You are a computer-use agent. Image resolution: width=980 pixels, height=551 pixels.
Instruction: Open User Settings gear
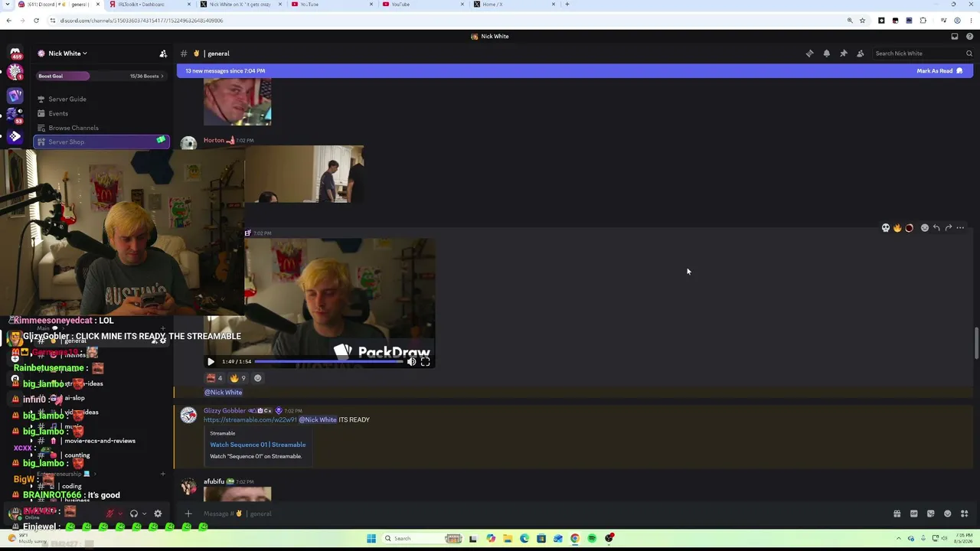point(158,514)
